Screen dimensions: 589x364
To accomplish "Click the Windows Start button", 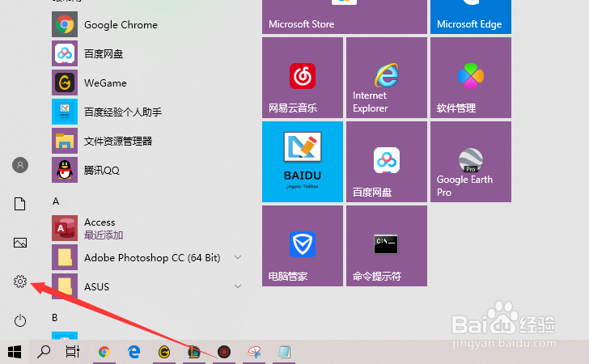I will pos(15,352).
